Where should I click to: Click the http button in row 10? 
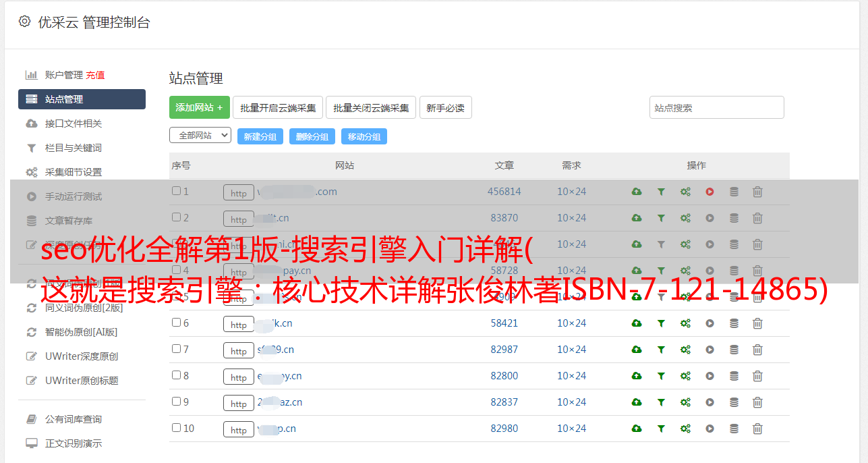click(x=239, y=430)
